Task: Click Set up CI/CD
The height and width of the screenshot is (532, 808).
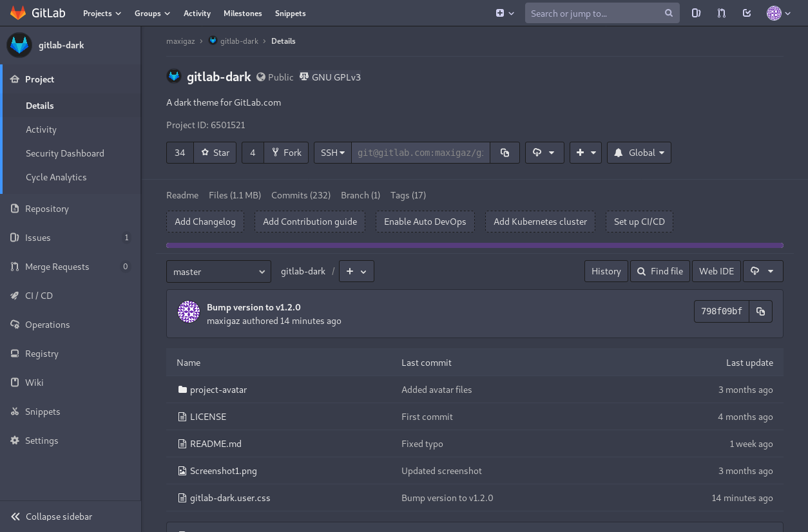Action: coord(639,222)
